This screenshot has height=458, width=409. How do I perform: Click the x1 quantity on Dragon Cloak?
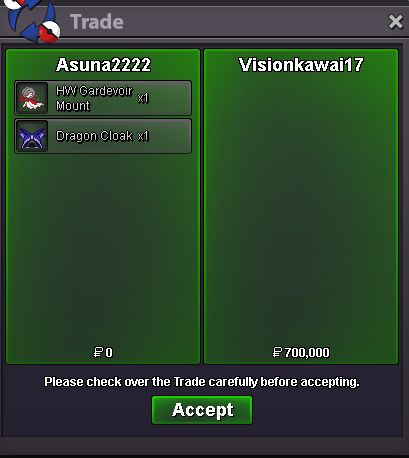pos(143,136)
